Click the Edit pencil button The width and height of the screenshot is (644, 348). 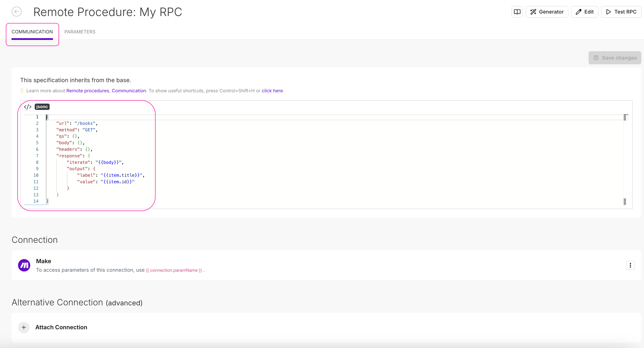(x=584, y=12)
